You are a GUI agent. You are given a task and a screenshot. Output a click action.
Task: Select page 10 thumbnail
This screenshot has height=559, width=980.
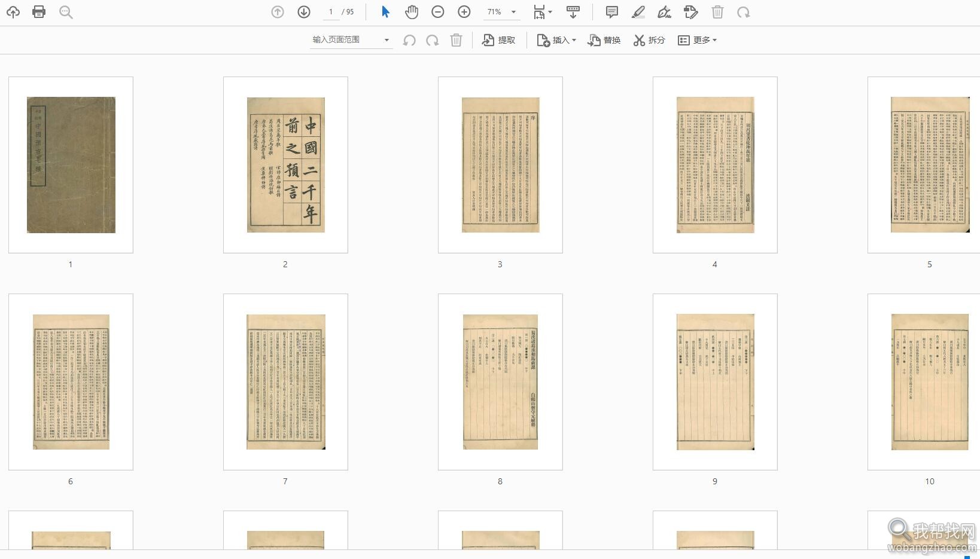click(x=924, y=382)
